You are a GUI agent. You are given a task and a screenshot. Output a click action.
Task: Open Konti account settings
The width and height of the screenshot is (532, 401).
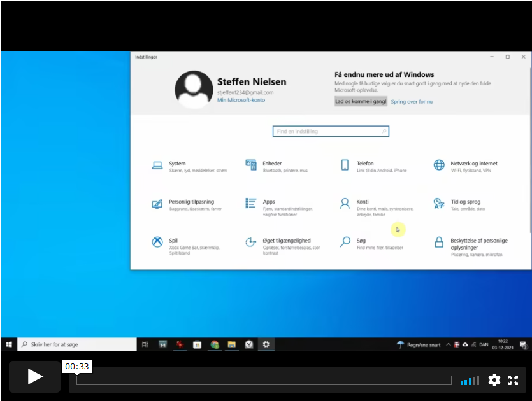coord(362,202)
